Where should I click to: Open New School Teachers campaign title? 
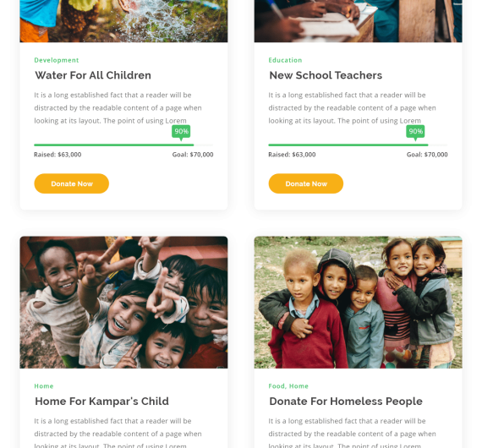click(x=326, y=75)
